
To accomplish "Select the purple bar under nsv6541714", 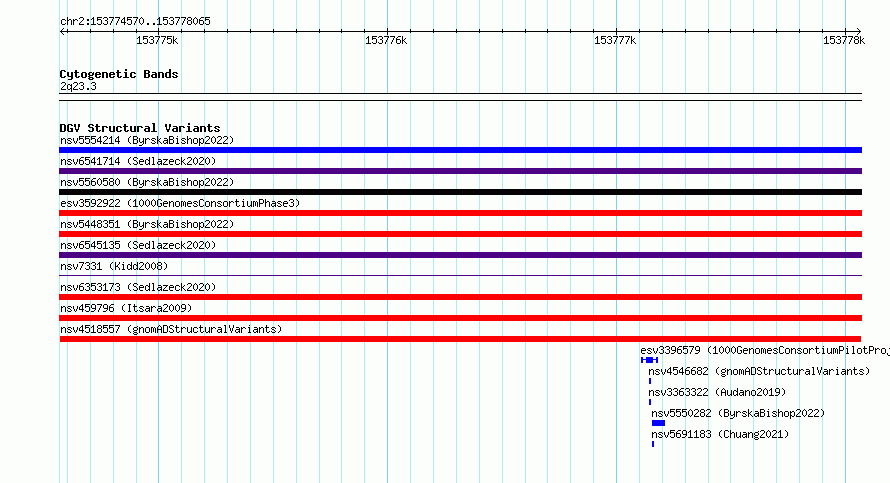I will click(x=460, y=171).
